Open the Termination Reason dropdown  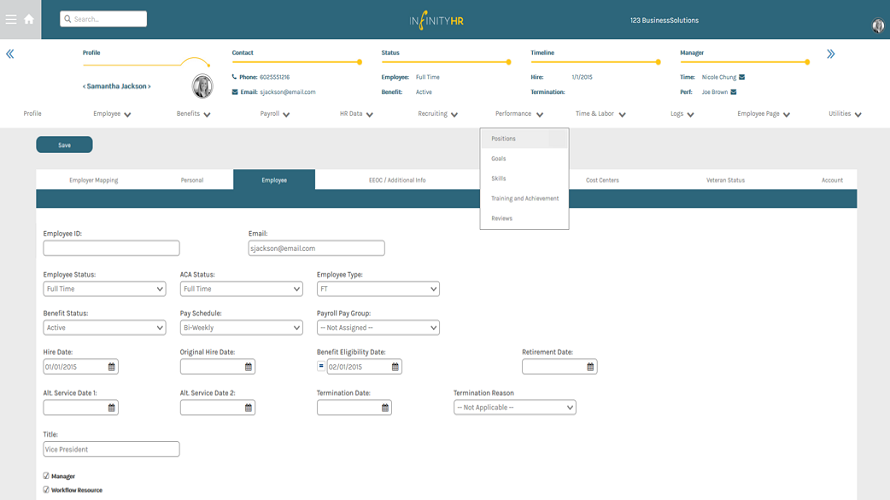click(x=515, y=407)
